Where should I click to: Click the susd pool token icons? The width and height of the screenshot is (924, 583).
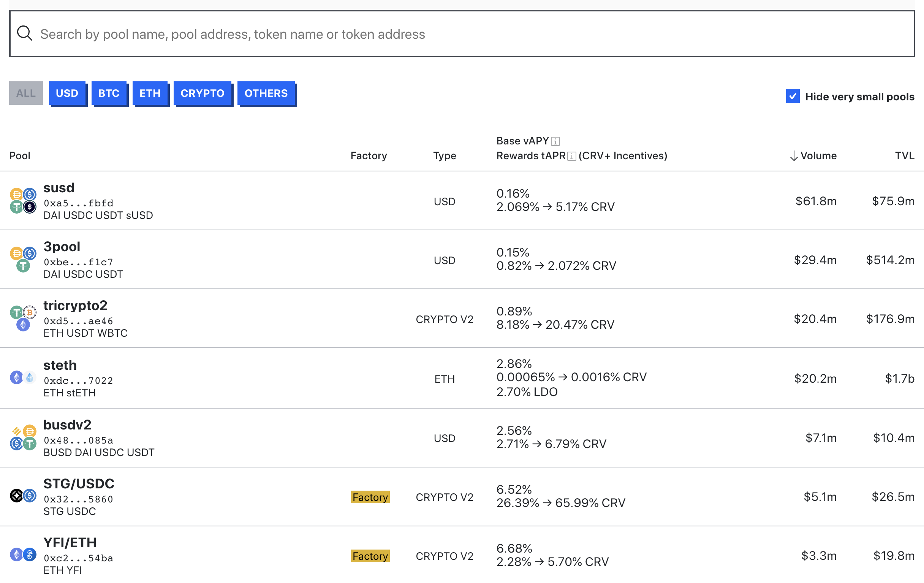coord(23,201)
